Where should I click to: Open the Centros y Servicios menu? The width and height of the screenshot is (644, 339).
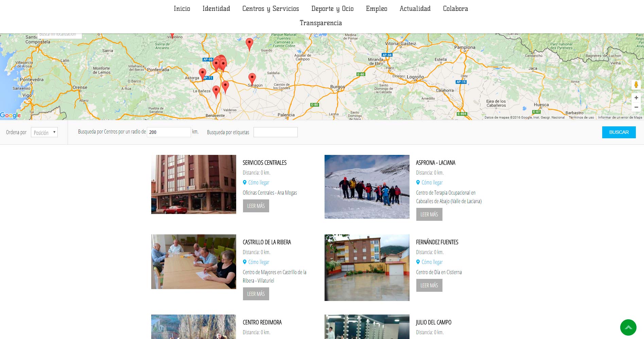271,9
